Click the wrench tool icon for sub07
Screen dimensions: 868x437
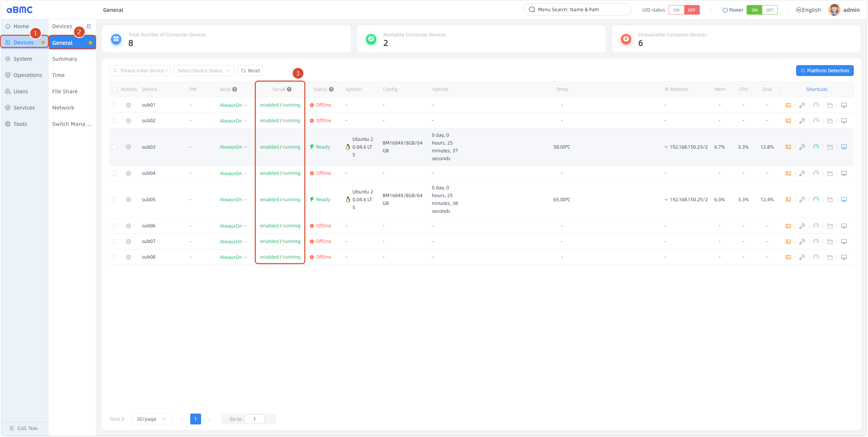point(802,242)
